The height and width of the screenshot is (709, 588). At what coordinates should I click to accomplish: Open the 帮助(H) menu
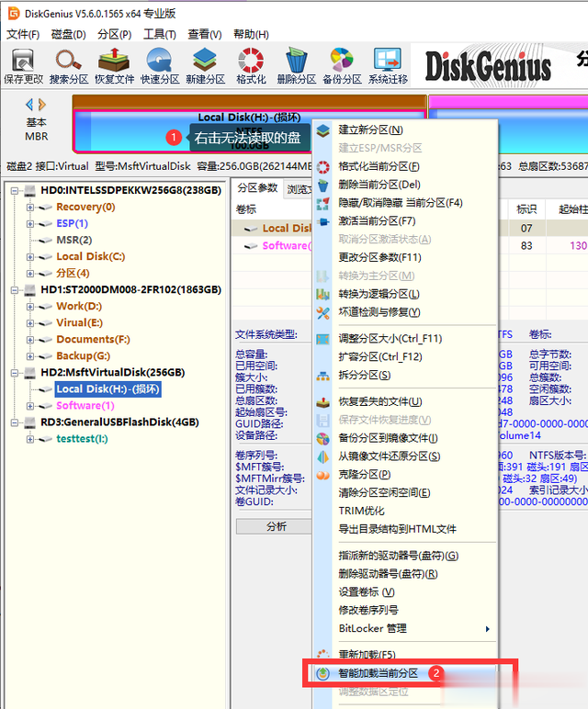[251, 34]
